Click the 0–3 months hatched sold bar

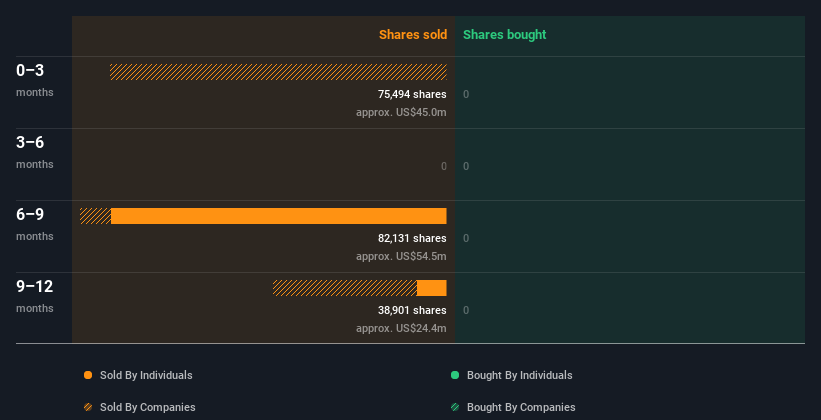pos(278,72)
